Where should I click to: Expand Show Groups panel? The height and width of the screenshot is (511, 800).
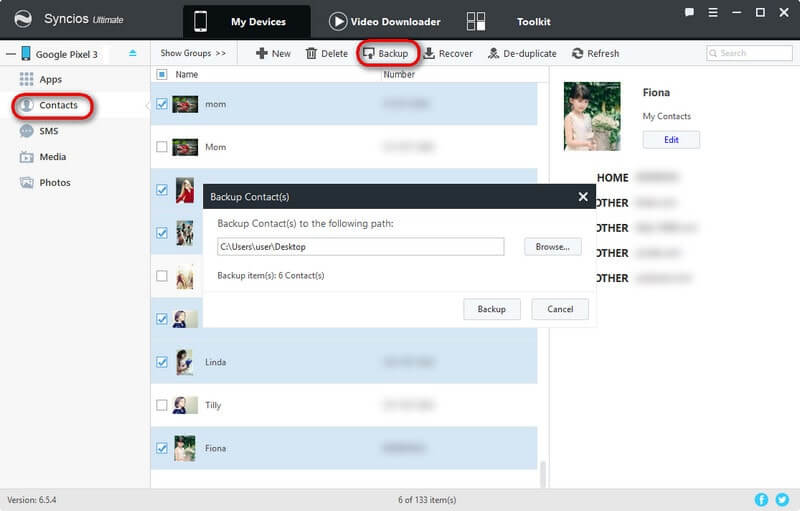193,53
